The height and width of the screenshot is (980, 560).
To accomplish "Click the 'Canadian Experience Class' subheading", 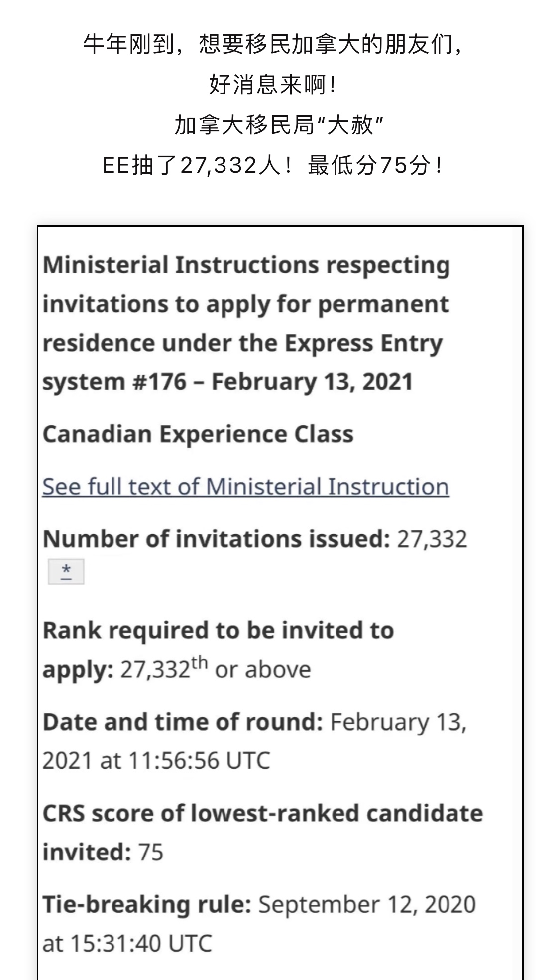I will 198,434.
